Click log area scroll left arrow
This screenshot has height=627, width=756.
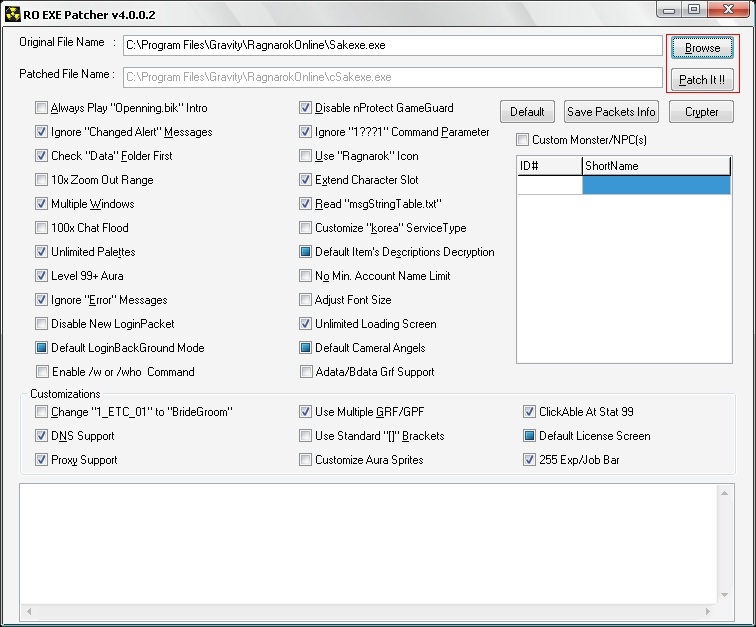click(29, 612)
